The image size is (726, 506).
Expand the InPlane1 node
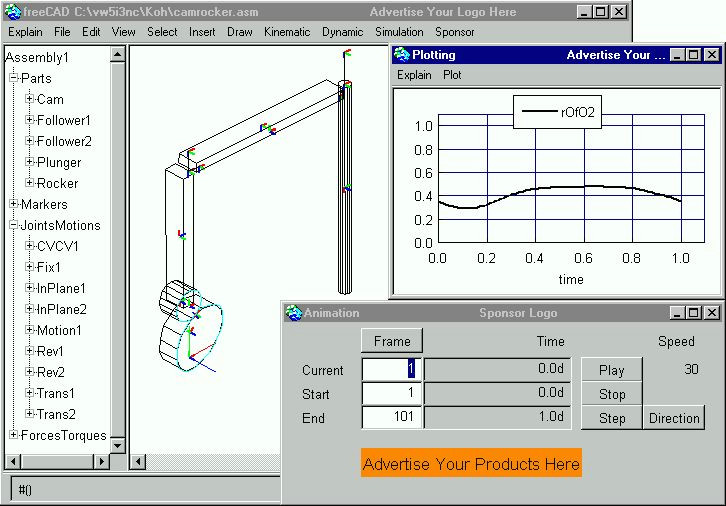click(29, 287)
